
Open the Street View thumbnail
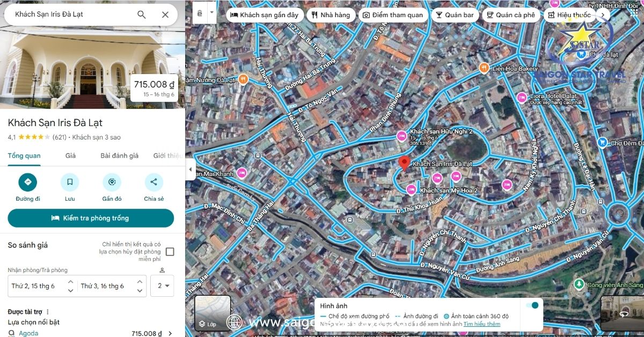[x=623, y=313]
